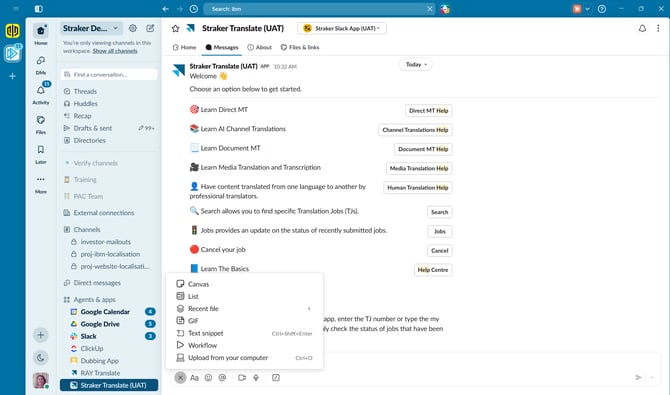Click the Direct MT Help button
This screenshot has width=670, height=395.
tap(429, 111)
